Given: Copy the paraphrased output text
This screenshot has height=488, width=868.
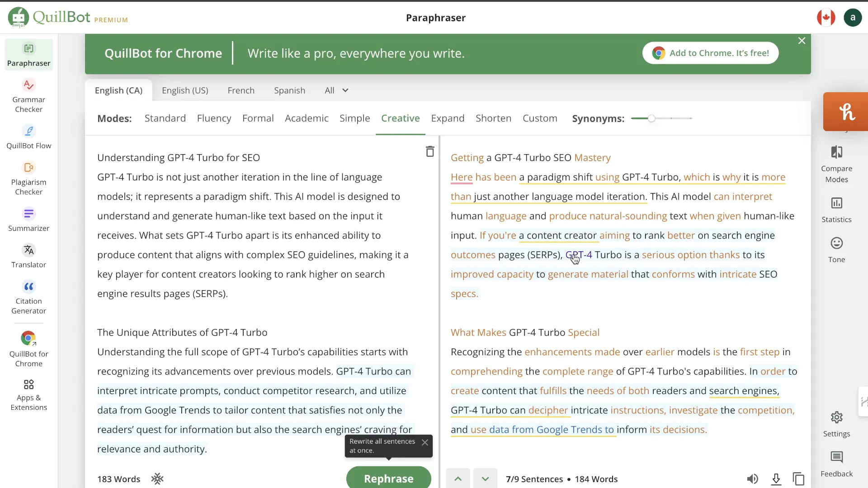Looking at the screenshot, I should click(x=798, y=479).
